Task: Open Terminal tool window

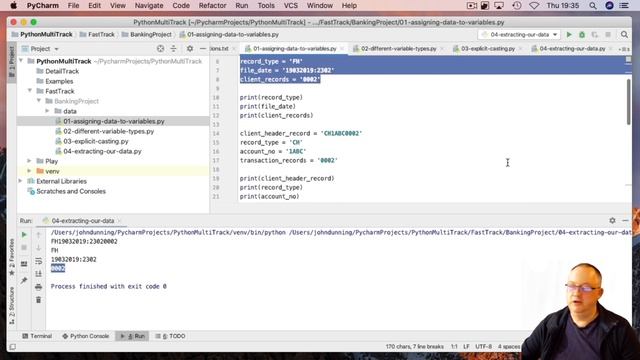Action: point(37,336)
